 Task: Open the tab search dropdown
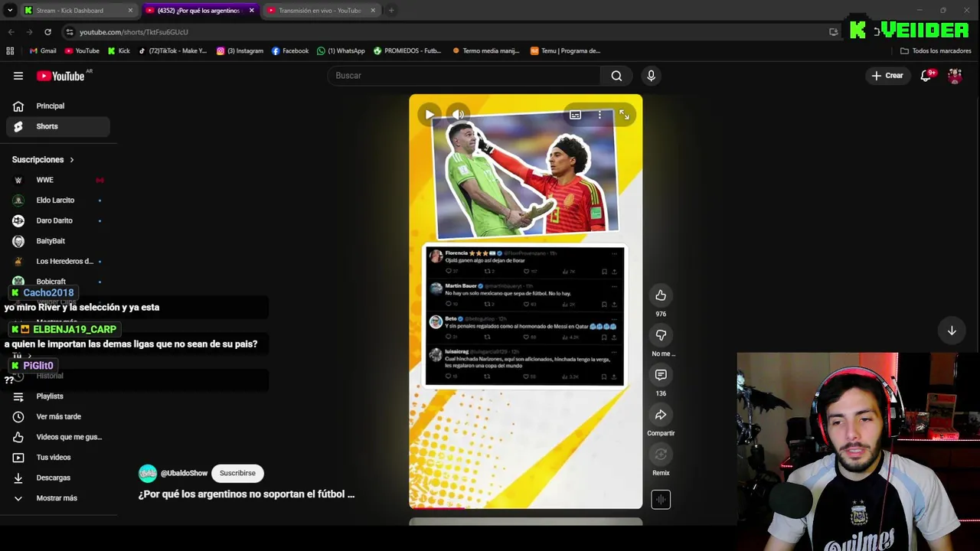coord(10,11)
